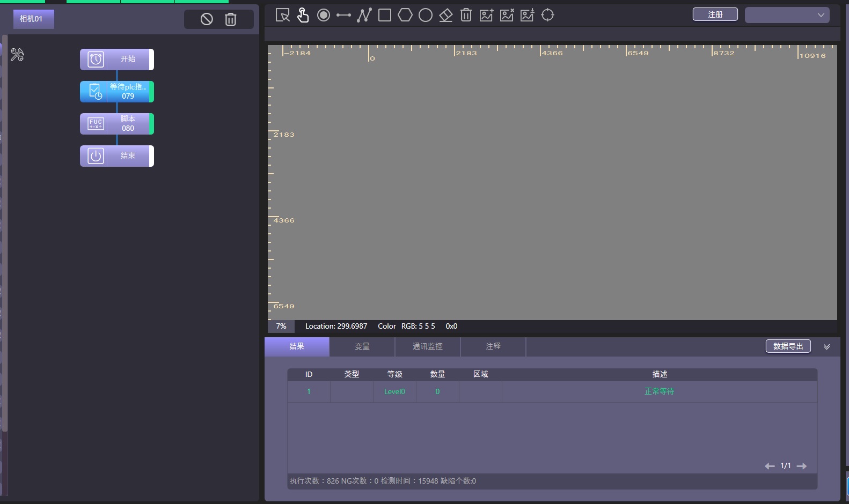Click the 等级 column header

394,374
